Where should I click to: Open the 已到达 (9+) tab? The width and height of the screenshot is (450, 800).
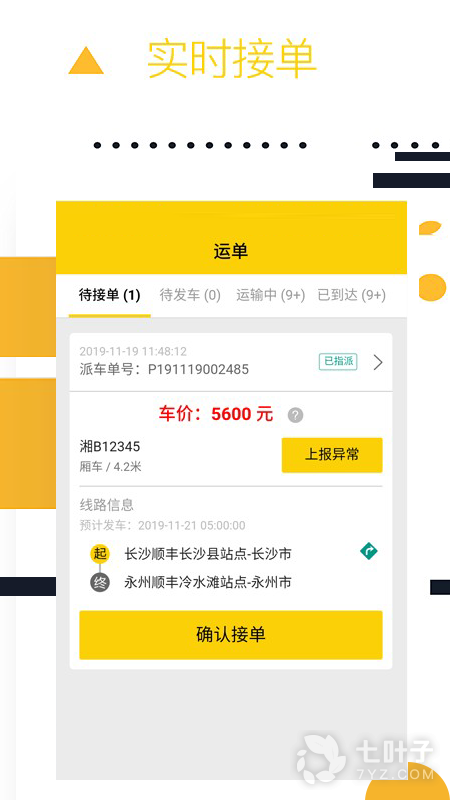(x=352, y=295)
